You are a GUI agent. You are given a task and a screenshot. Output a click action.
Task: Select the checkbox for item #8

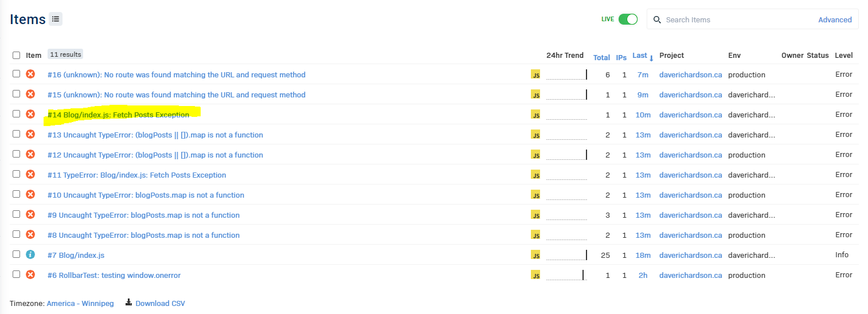tap(17, 234)
